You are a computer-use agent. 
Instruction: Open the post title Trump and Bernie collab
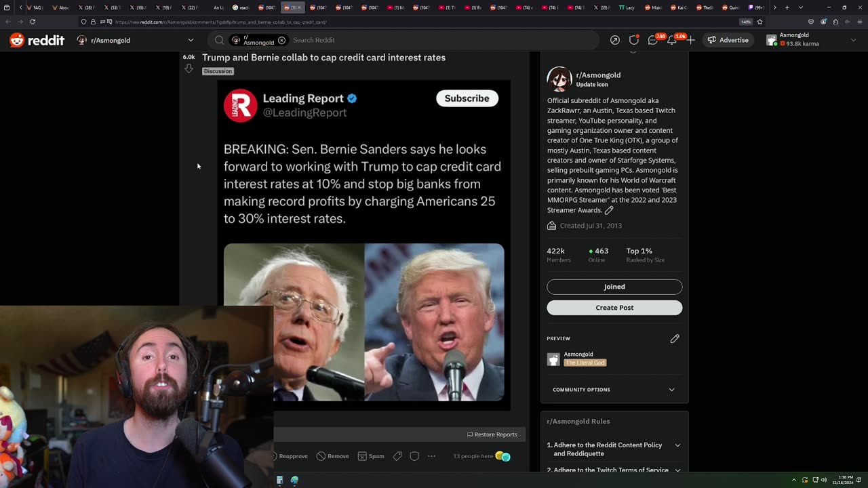pyautogui.click(x=323, y=58)
